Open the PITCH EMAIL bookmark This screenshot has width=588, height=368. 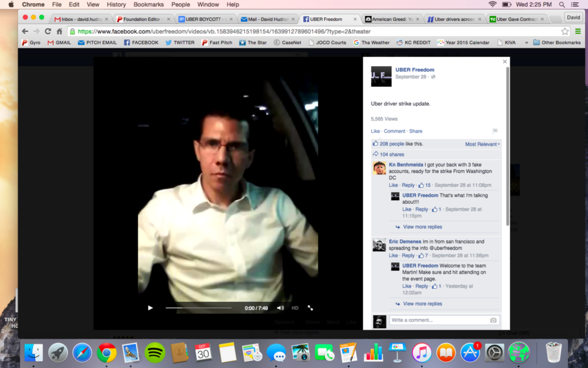point(98,43)
